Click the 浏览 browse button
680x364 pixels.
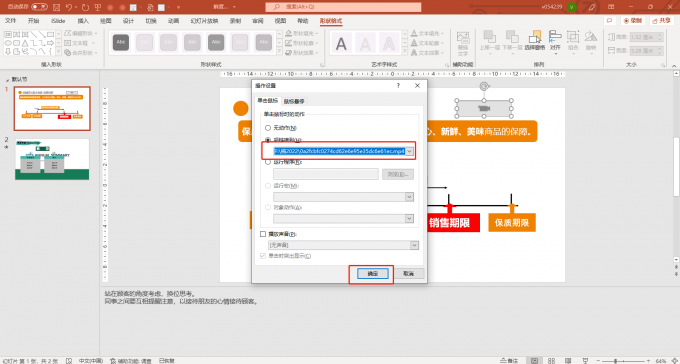(x=398, y=174)
